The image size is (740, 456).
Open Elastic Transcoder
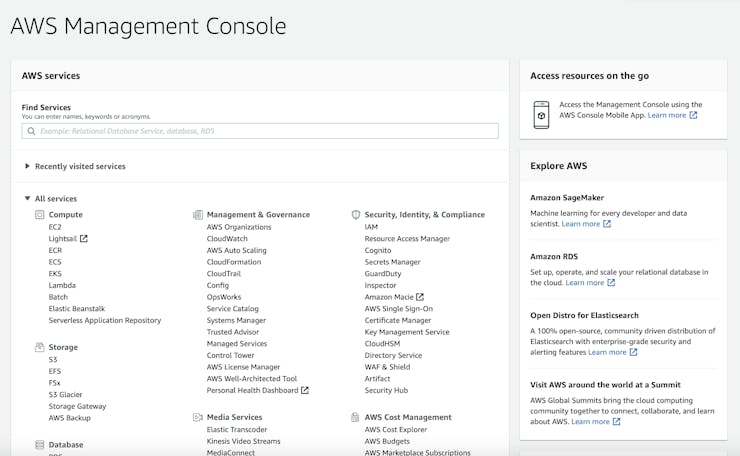(x=236, y=430)
